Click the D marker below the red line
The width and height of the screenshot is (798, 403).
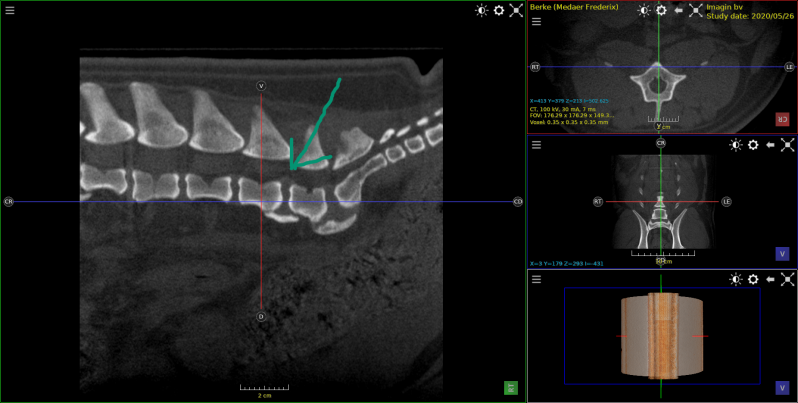[261, 317]
